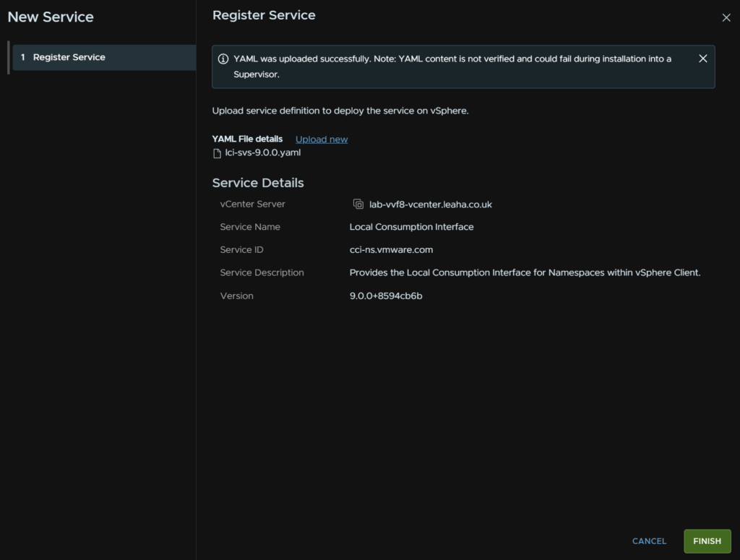Click the upload service definition instruction text
Viewport: 740px width, 560px height.
tap(340, 111)
